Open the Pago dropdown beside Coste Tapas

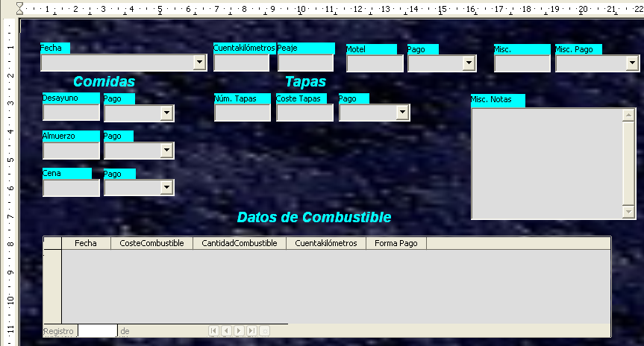coord(402,112)
